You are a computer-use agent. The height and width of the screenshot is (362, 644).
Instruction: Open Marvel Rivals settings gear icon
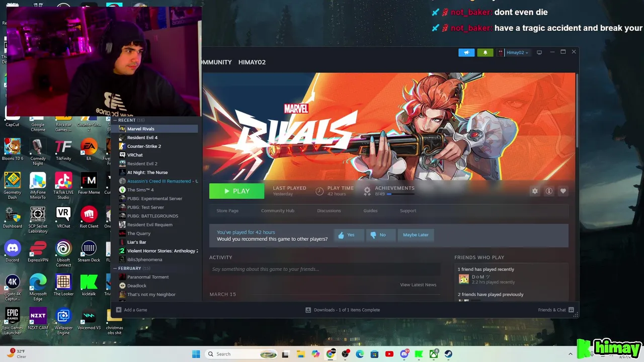535,191
